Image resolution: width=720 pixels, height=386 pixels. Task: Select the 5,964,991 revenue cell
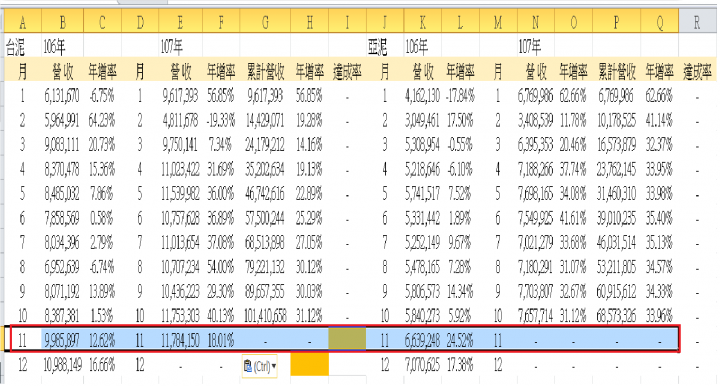point(62,120)
